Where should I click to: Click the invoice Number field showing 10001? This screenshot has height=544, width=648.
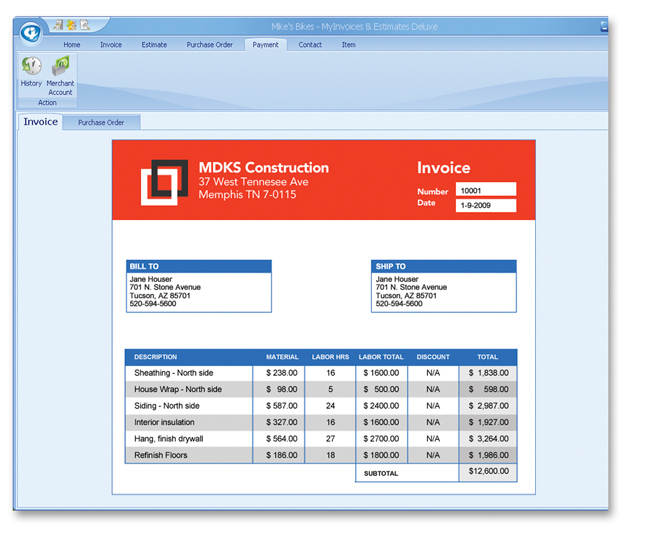click(485, 189)
